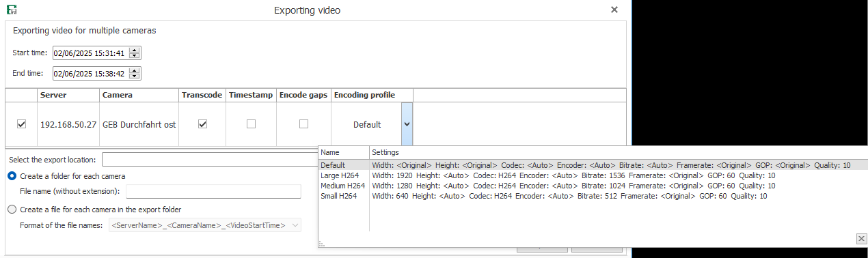Increase the End time with the up spinner
This screenshot has height=258, width=868.
(x=135, y=71)
